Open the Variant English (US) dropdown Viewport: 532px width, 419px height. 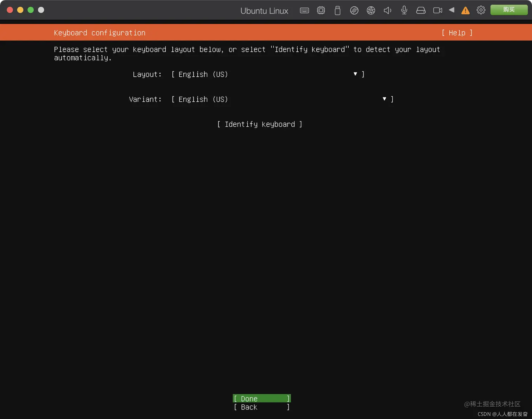pos(282,99)
